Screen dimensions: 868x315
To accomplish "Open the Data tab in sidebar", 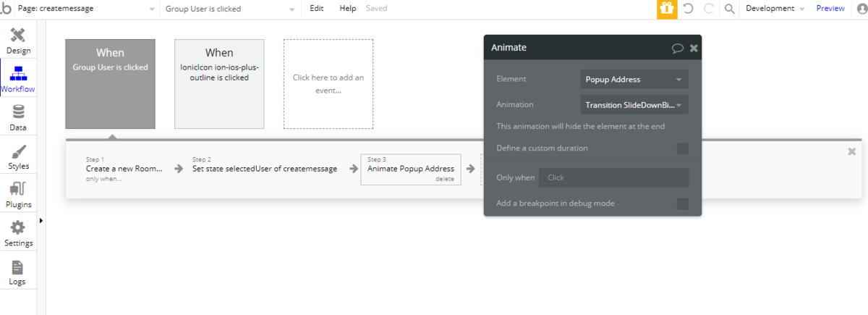I will 18,118.
